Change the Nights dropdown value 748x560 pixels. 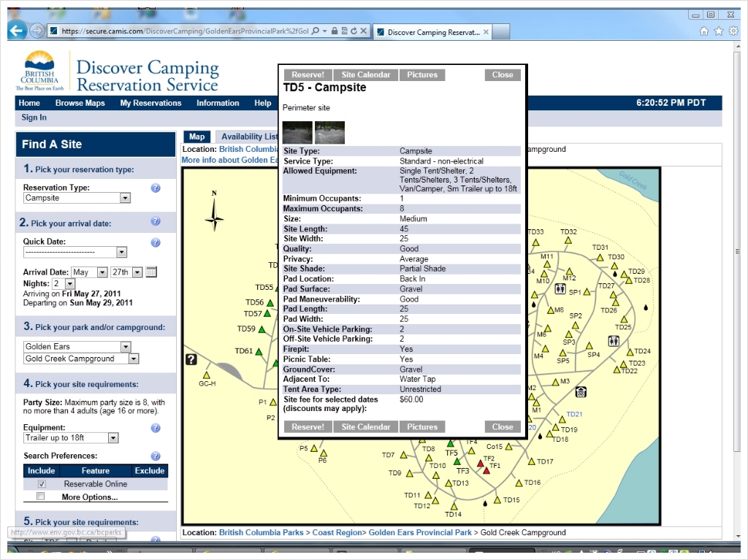click(69, 283)
